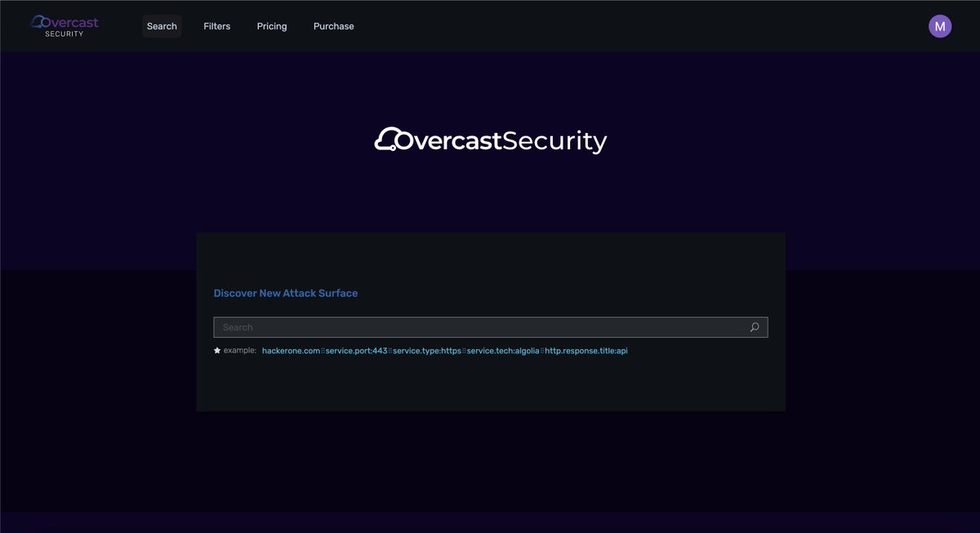Click the Discover New Attack Surface heading
Viewport: 980px width, 533px height.
click(x=286, y=293)
